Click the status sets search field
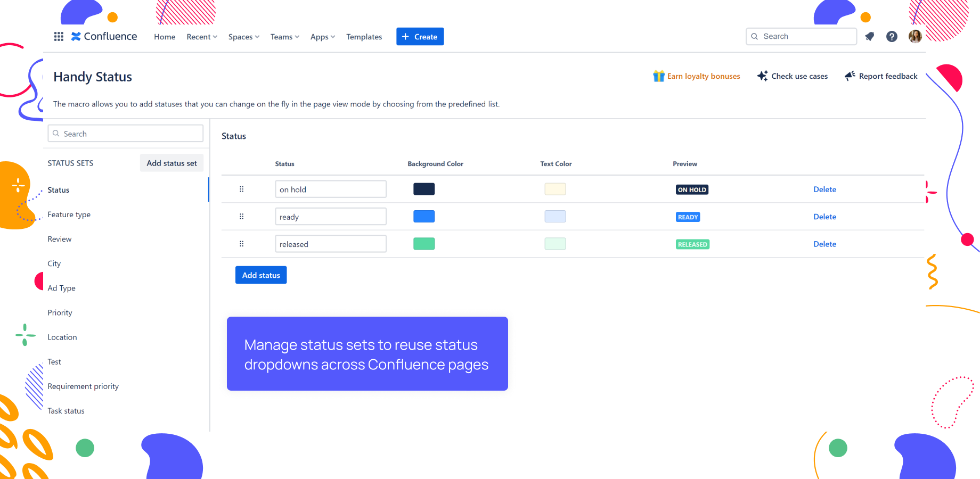Screen dimensions: 980x479 [x=126, y=134]
